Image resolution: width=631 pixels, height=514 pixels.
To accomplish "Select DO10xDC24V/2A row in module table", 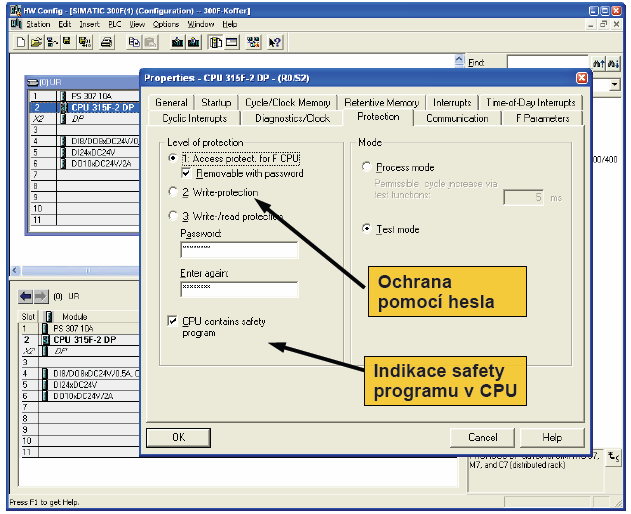I will (x=80, y=396).
